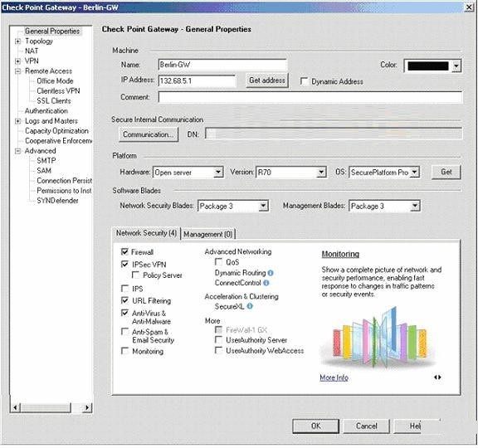Check the Dynamic Address checkbox
This screenshot has height=448, width=478.
pos(304,81)
